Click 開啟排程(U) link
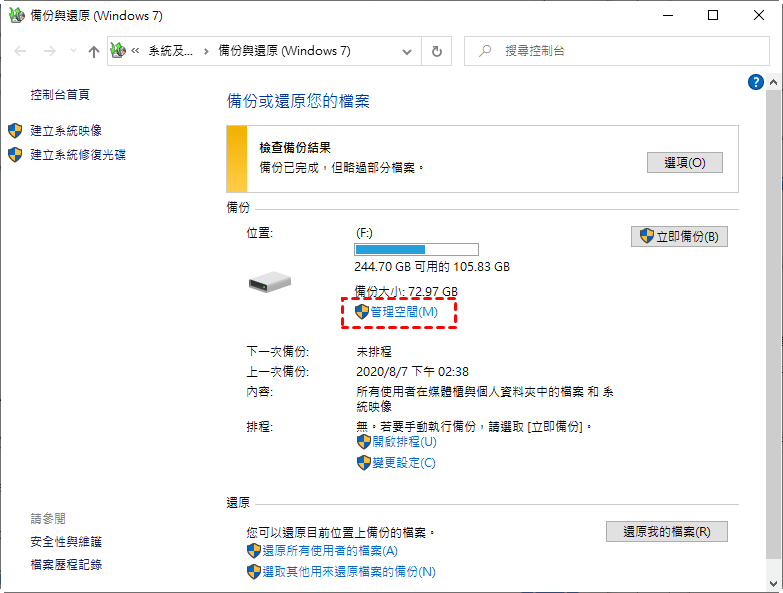 [x=404, y=442]
